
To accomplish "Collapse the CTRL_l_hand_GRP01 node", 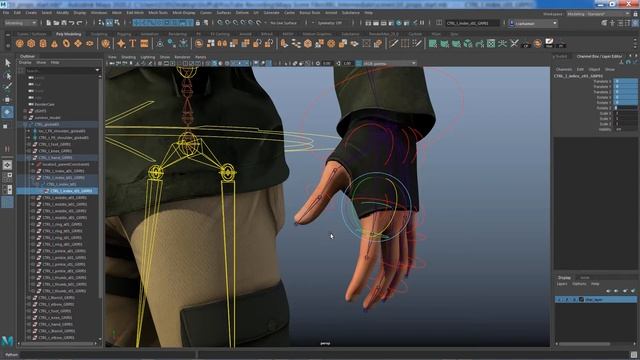I will tap(29, 158).
